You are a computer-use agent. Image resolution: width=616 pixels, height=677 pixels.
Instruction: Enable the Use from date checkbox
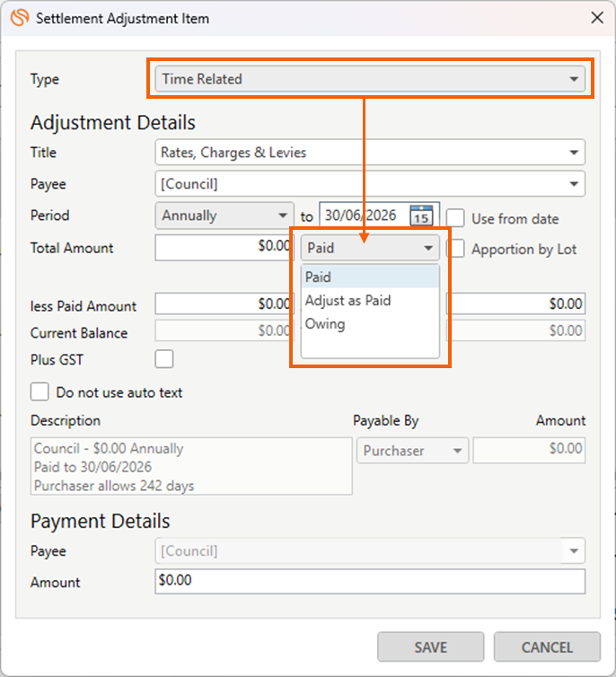tap(456, 218)
